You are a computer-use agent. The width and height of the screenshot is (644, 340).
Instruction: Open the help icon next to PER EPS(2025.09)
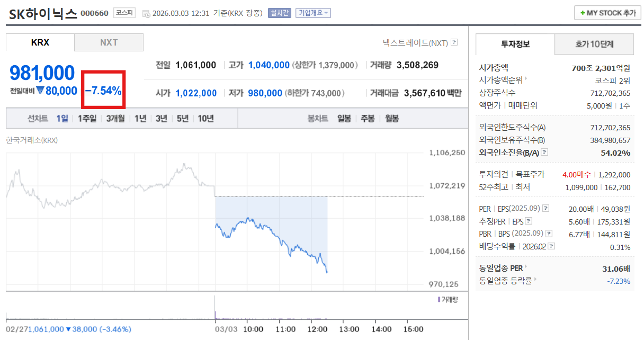pos(546,208)
